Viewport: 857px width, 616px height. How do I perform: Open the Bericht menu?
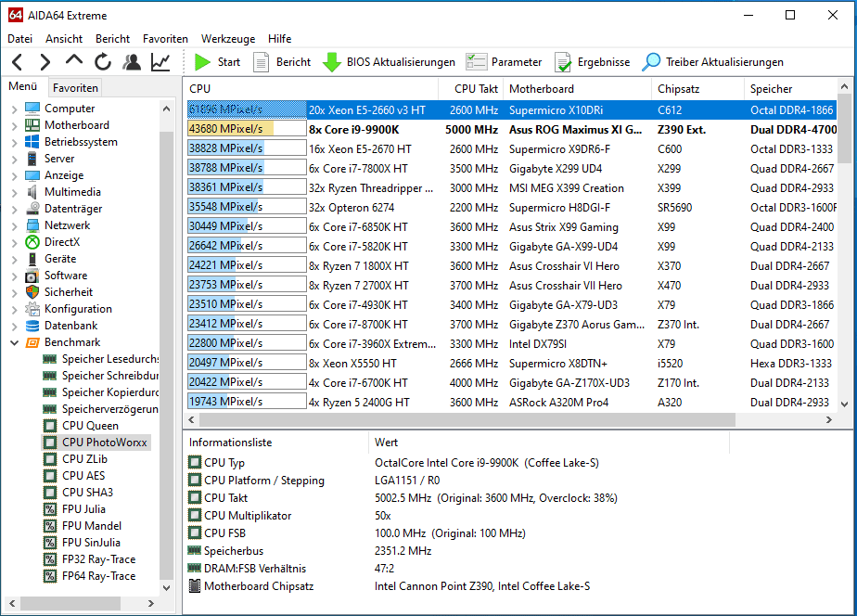(112, 39)
